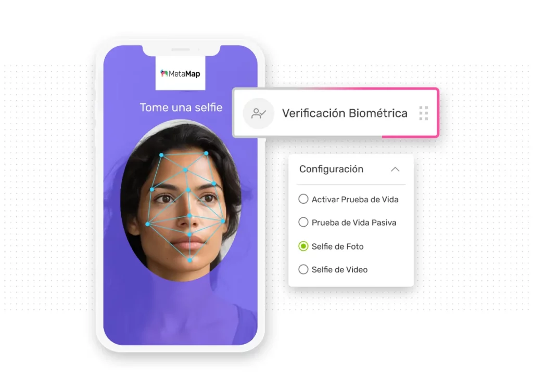Click the Configuración header label
This screenshot has width=533, height=392.
point(331,169)
